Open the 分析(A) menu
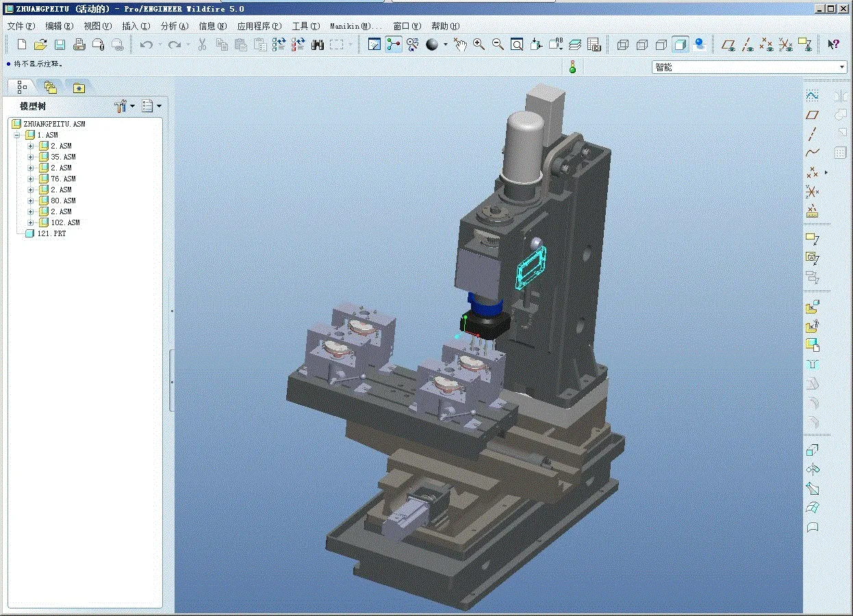The height and width of the screenshot is (616, 853). click(174, 26)
